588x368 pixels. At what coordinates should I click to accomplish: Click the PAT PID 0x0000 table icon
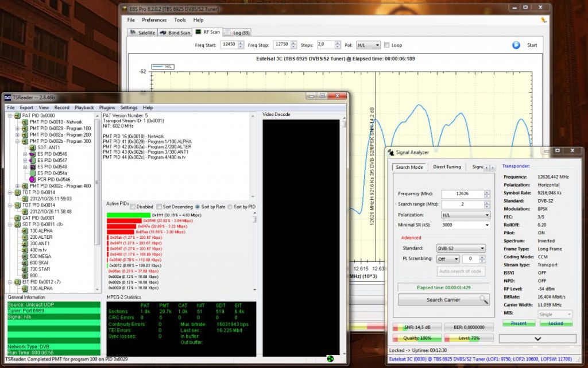tap(18, 115)
